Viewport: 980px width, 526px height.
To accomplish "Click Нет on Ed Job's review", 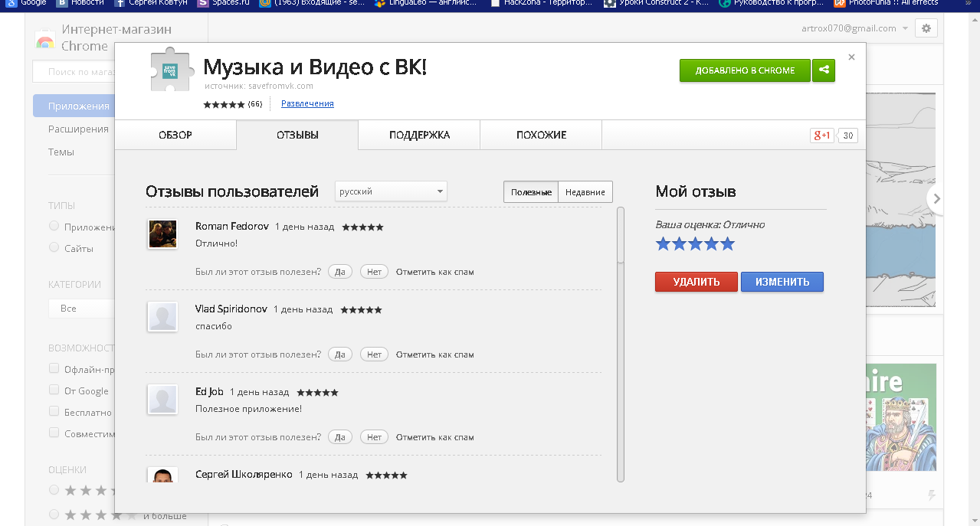I will coord(374,437).
